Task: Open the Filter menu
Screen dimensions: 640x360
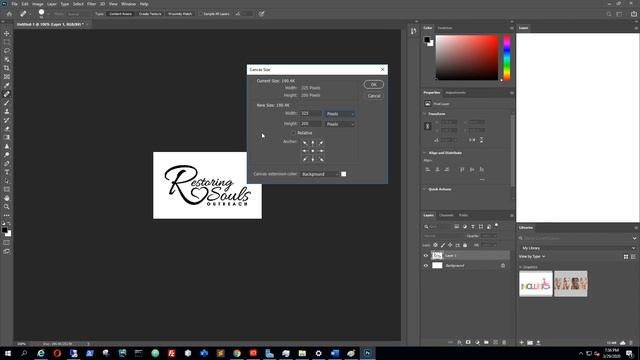Action: tap(91, 4)
